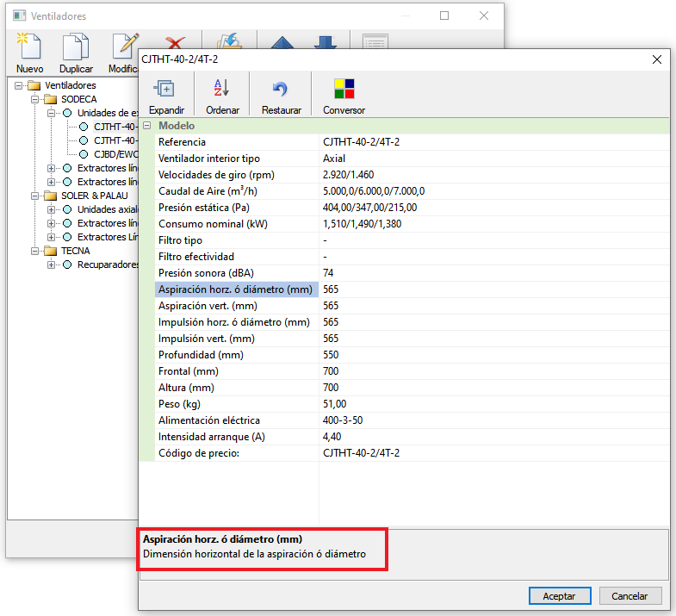The image size is (676, 616).
Task: Click the Consumo nominal value 1,510/1,490/1,380
Action: [x=362, y=224]
